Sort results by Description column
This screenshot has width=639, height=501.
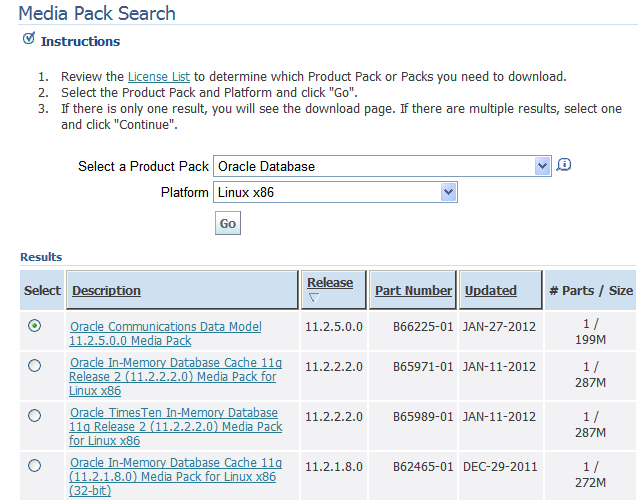(x=106, y=291)
